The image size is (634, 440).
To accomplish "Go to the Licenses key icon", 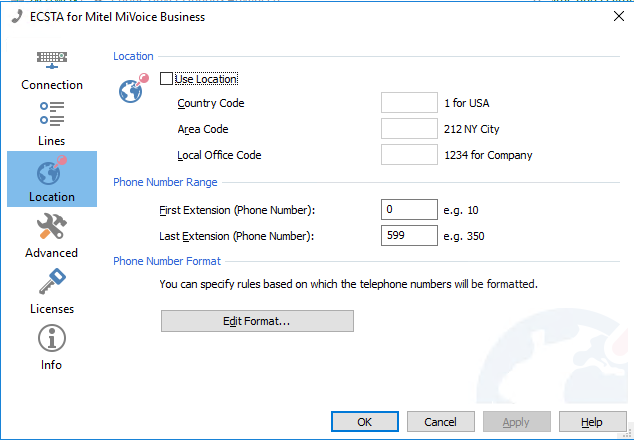I will pyautogui.click(x=52, y=282).
